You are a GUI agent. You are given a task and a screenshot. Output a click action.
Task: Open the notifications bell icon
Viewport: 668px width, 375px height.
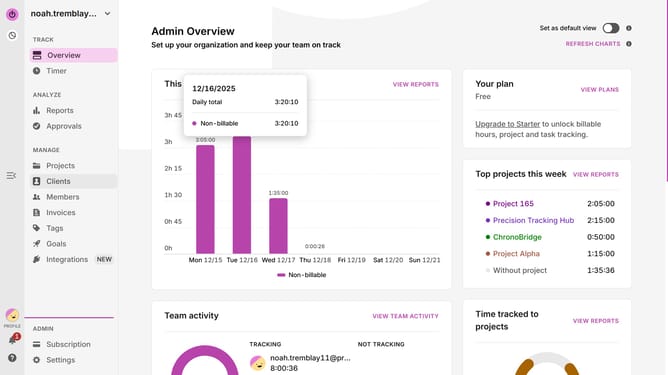(12, 340)
